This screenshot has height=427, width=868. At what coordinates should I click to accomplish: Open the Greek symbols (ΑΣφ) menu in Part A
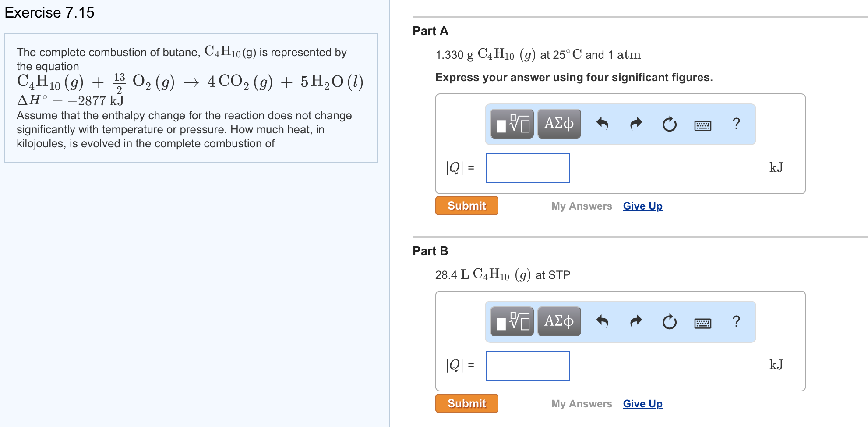(x=559, y=124)
